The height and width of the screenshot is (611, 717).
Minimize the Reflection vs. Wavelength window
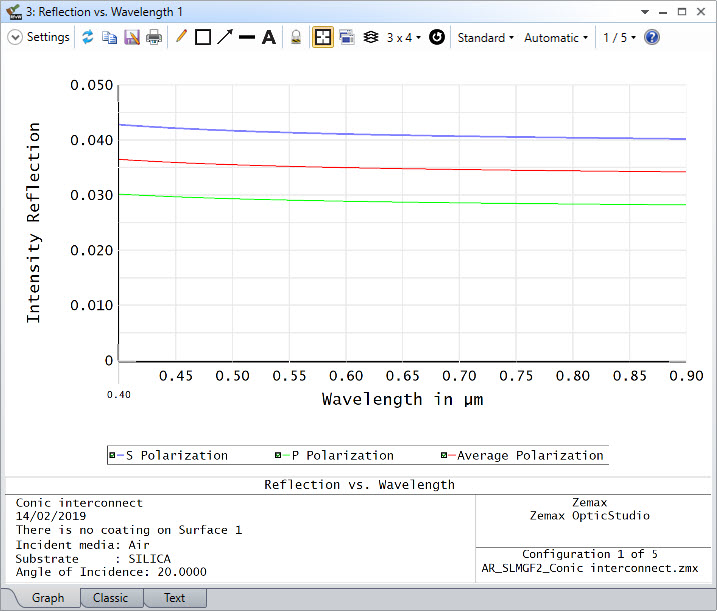pyautogui.click(x=663, y=12)
